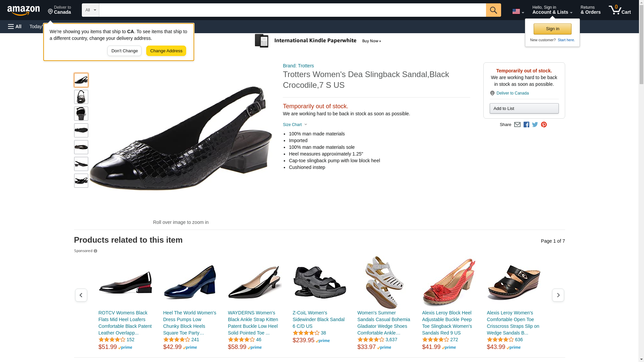The width and height of the screenshot is (644, 362).
Task: Click the Add to List button
Action: 524,109
